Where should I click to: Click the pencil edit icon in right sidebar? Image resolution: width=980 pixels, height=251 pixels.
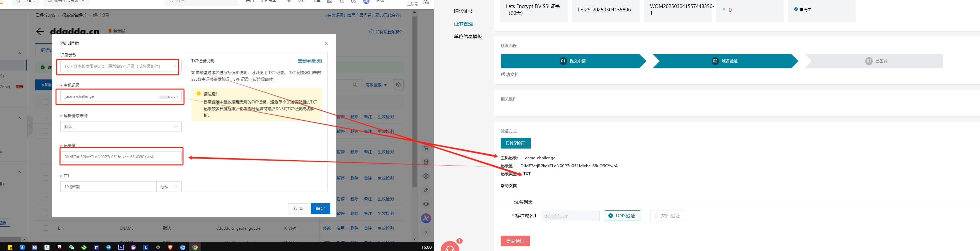[x=426, y=190]
